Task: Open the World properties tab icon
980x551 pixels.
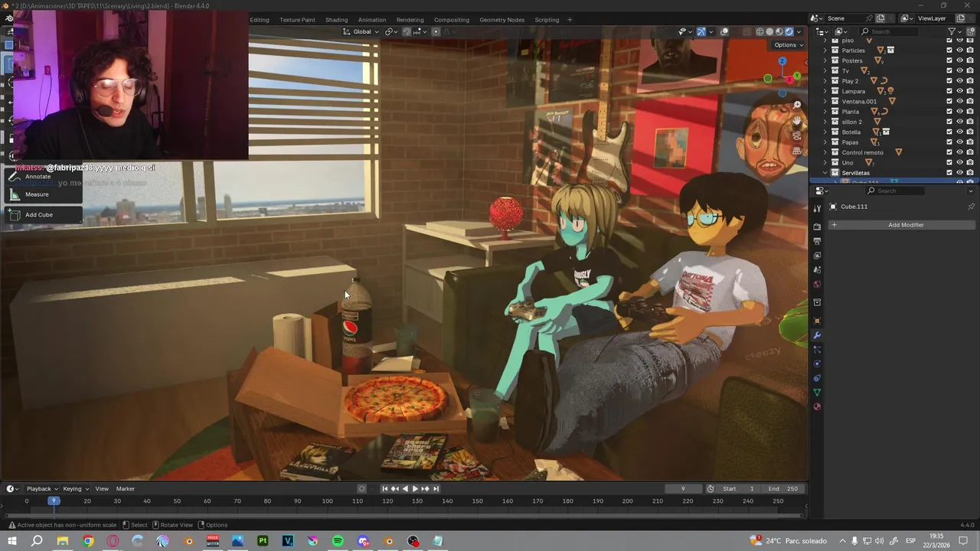Action: pos(817,284)
